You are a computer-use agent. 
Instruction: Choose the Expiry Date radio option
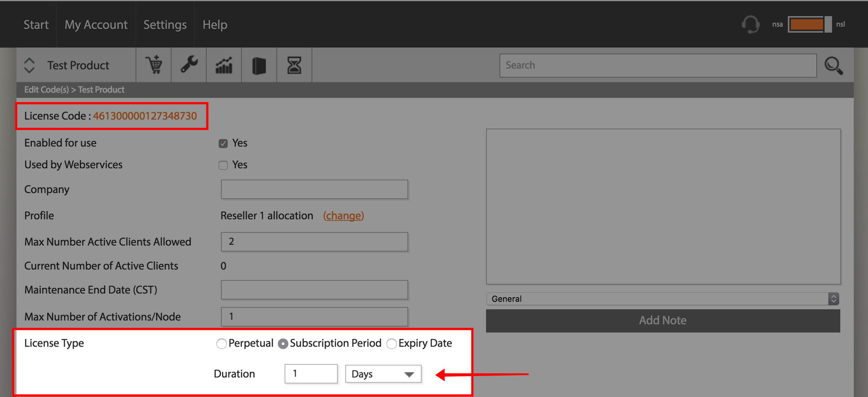click(x=391, y=344)
